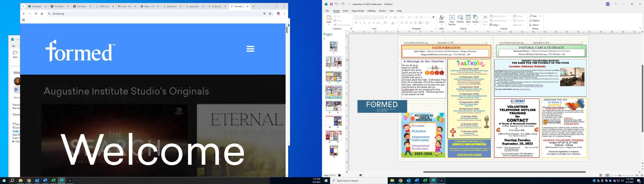Launch Excel from the right taskbar
Viewport: 644px width, 184px height.
(x=425, y=181)
